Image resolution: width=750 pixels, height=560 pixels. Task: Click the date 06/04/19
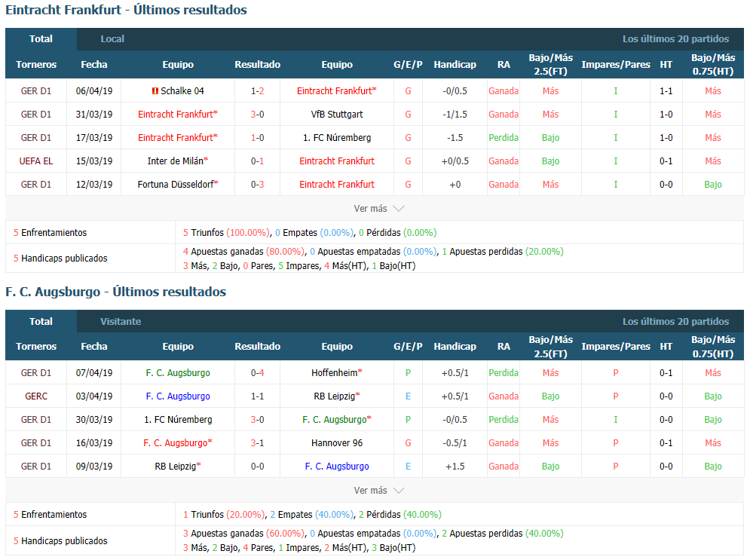tap(94, 91)
